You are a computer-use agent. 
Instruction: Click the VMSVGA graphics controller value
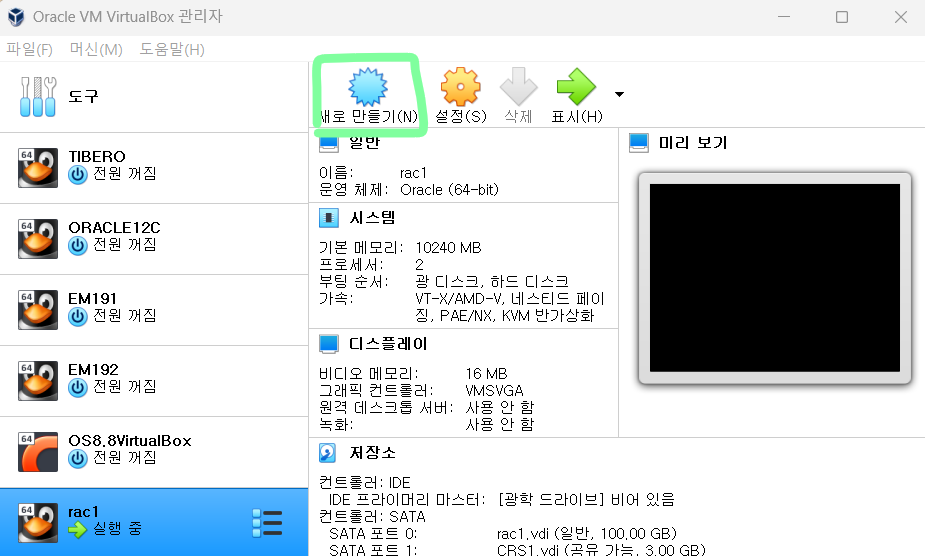[494, 391]
